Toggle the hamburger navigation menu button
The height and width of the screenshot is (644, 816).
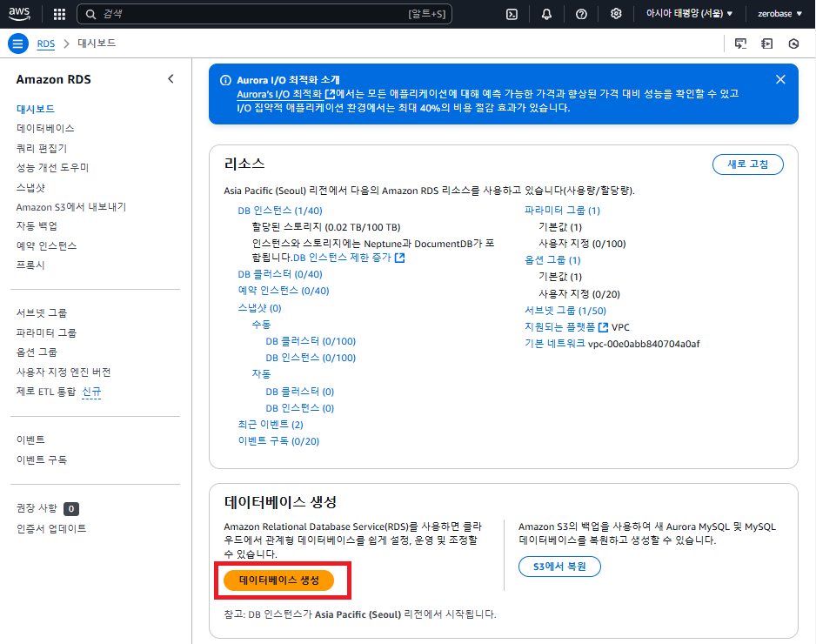pyautogui.click(x=17, y=44)
